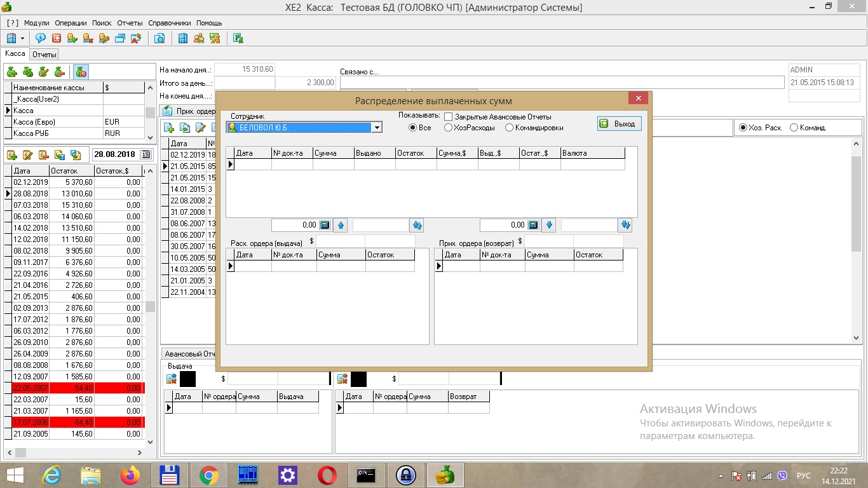868x488 pixels.
Task: Click the delete cash register money-bag icon
Action: (59, 72)
